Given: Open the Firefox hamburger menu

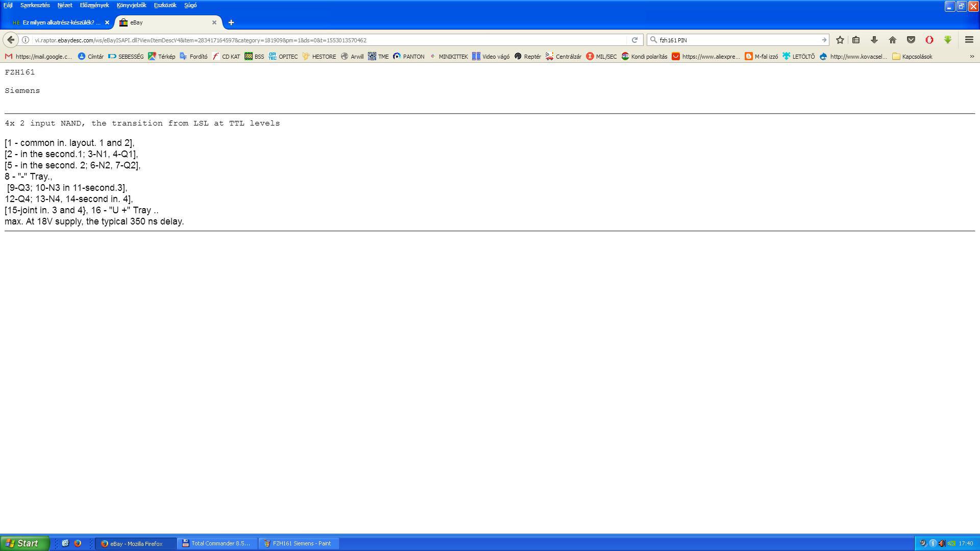Looking at the screenshot, I should 969,40.
